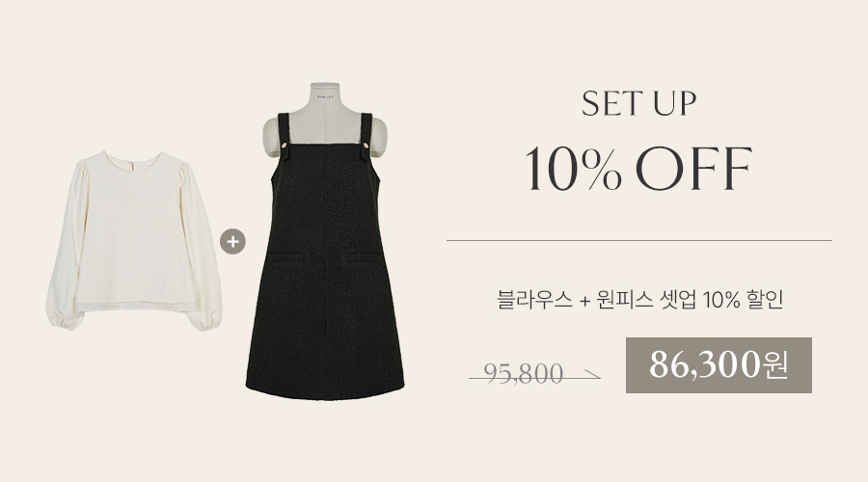868x482 pixels.
Task: Click the 10% OFF headline
Action: [x=638, y=169]
